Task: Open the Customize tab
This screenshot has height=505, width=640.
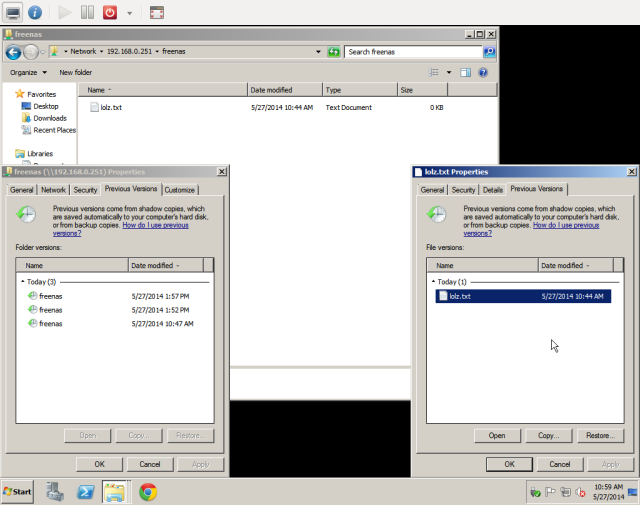Action: click(x=180, y=190)
